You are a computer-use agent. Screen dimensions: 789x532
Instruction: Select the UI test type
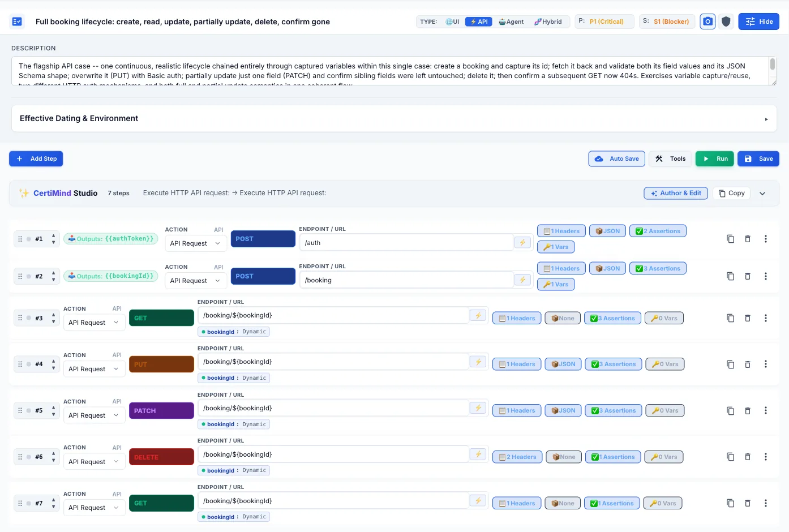[x=452, y=22]
